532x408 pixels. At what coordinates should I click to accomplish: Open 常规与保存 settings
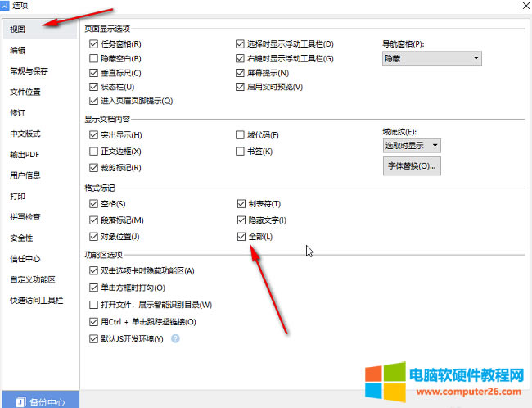29,71
